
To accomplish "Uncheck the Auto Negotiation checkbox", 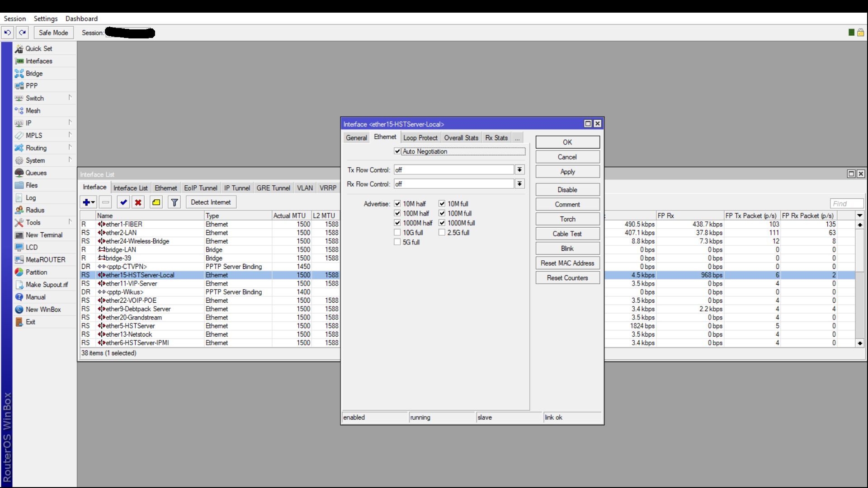I will (x=397, y=151).
